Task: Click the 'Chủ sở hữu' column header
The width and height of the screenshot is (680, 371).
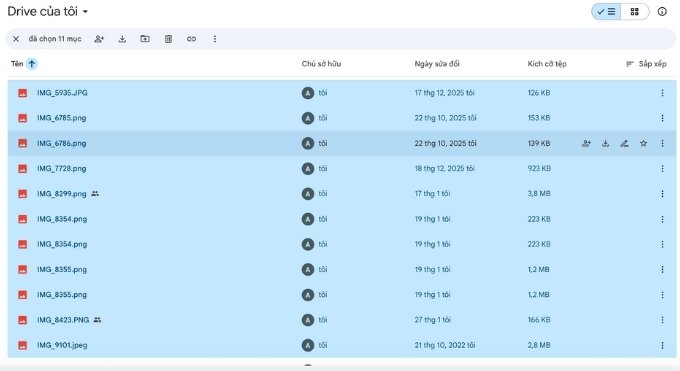Action: click(x=321, y=64)
